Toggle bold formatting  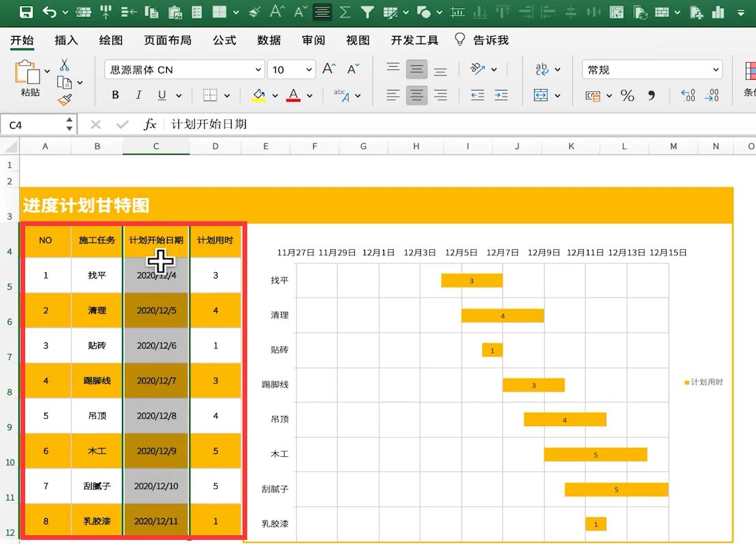click(116, 95)
